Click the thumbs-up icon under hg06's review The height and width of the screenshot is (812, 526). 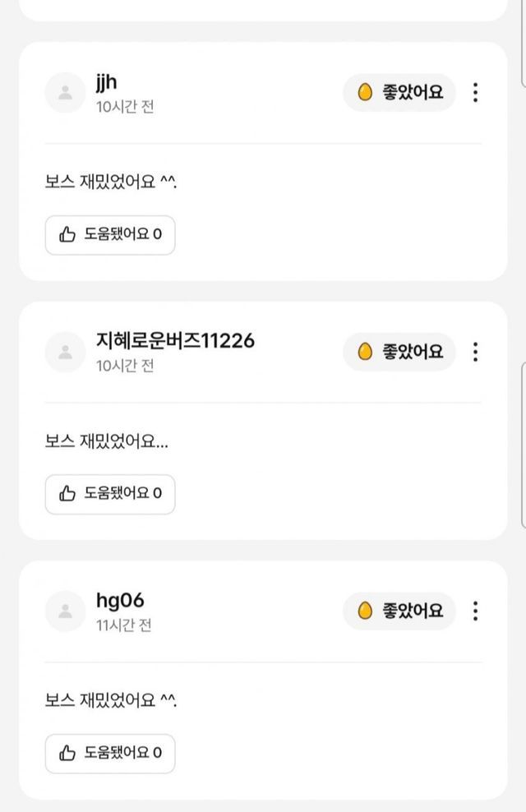67,753
